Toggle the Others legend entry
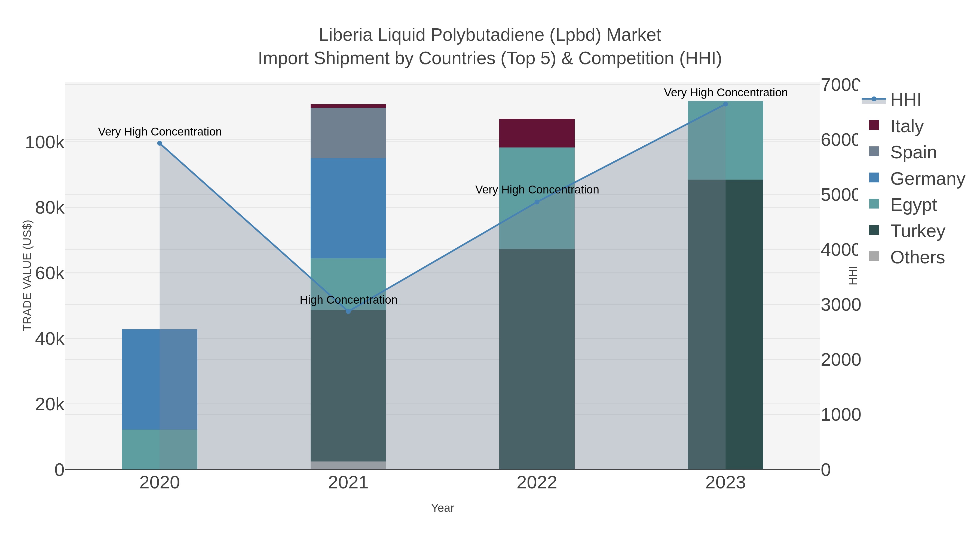This screenshot has height=551, width=980. [906, 257]
